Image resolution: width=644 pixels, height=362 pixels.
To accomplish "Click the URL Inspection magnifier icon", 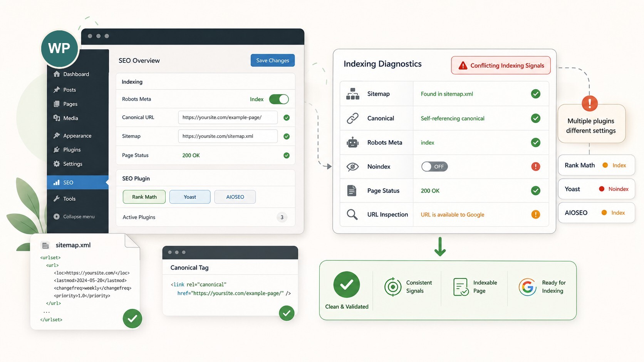I will click(x=352, y=214).
